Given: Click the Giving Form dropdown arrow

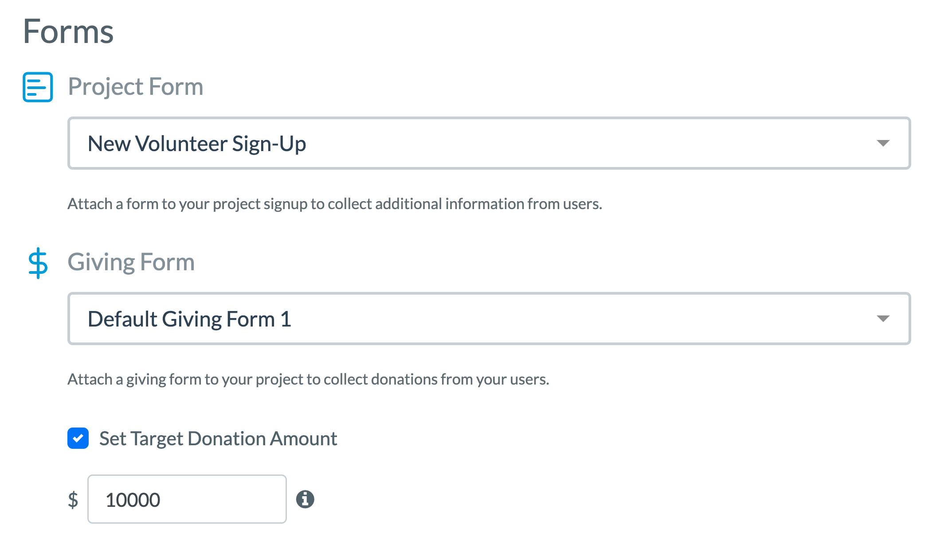Looking at the screenshot, I should [x=883, y=319].
